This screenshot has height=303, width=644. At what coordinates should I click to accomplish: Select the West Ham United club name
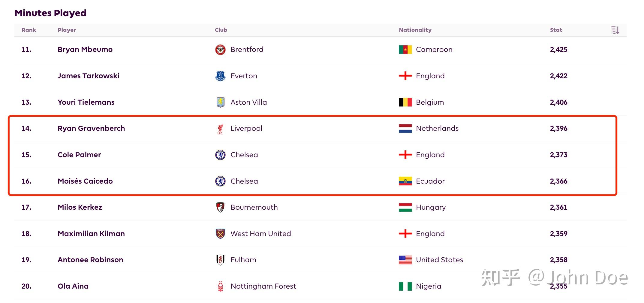click(261, 234)
